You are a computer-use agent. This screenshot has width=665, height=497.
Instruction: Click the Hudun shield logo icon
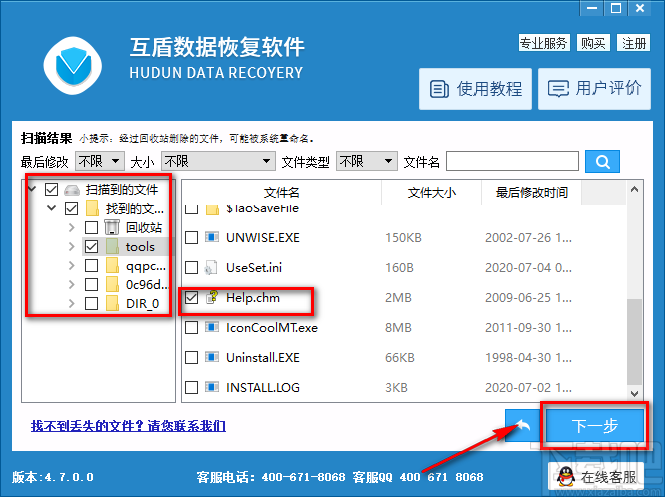click(x=73, y=65)
